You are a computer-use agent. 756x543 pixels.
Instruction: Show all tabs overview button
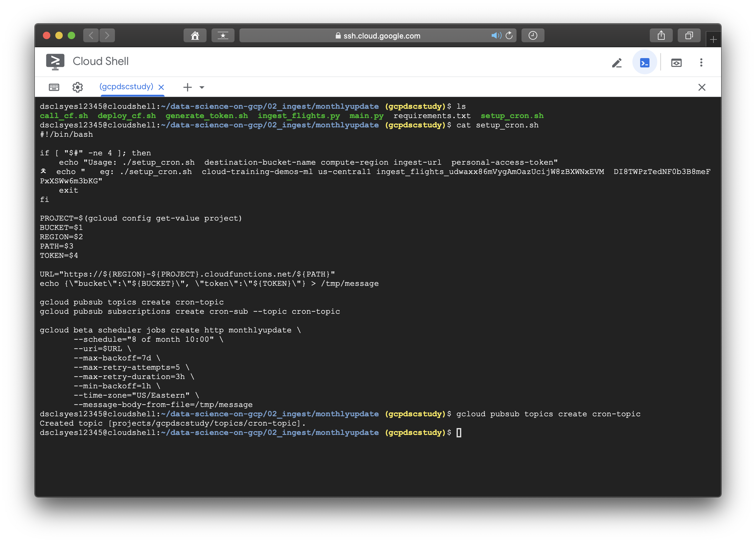pos(689,36)
